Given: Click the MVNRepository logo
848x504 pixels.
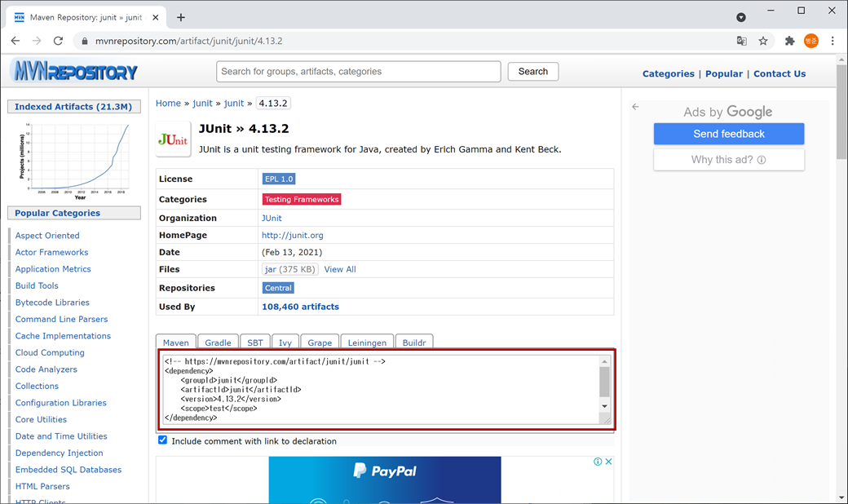Looking at the screenshot, I should [x=73, y=70].
